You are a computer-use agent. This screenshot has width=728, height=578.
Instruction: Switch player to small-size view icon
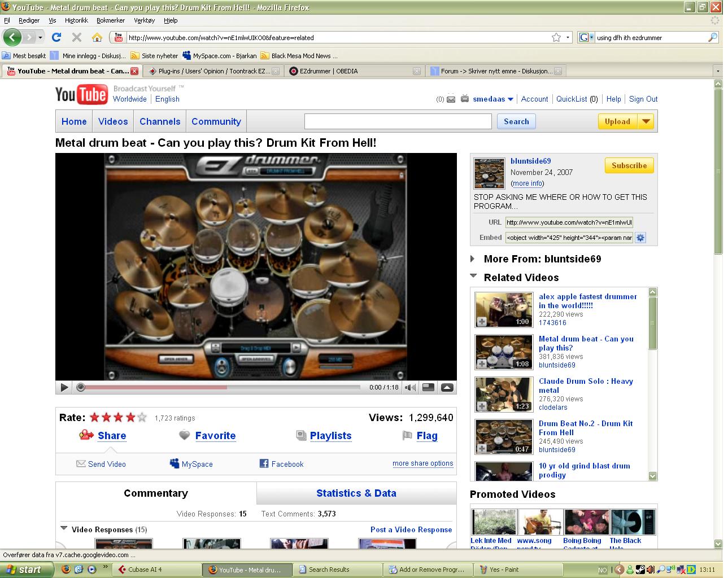[x=429, y=387]
